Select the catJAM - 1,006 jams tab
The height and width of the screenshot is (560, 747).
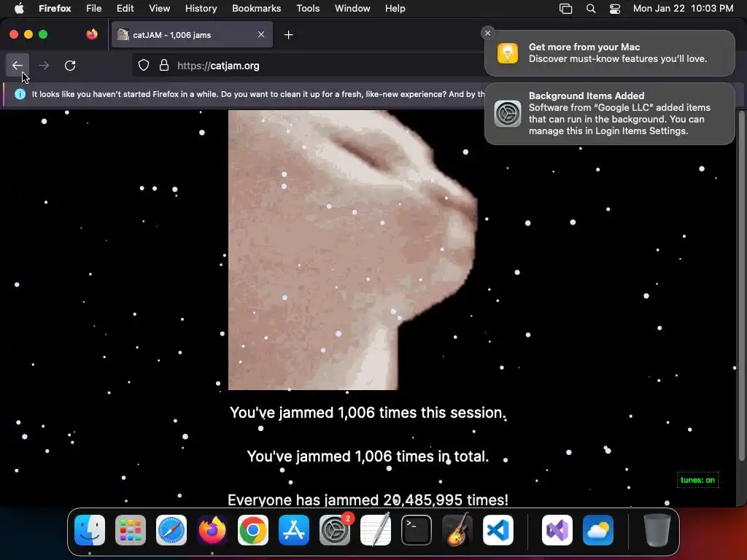192,34
